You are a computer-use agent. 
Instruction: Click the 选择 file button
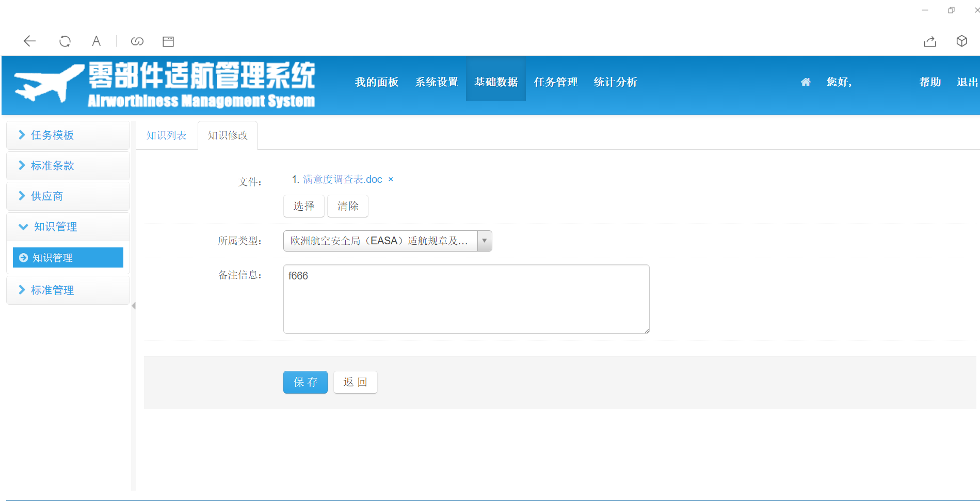(x=304, y=206)
